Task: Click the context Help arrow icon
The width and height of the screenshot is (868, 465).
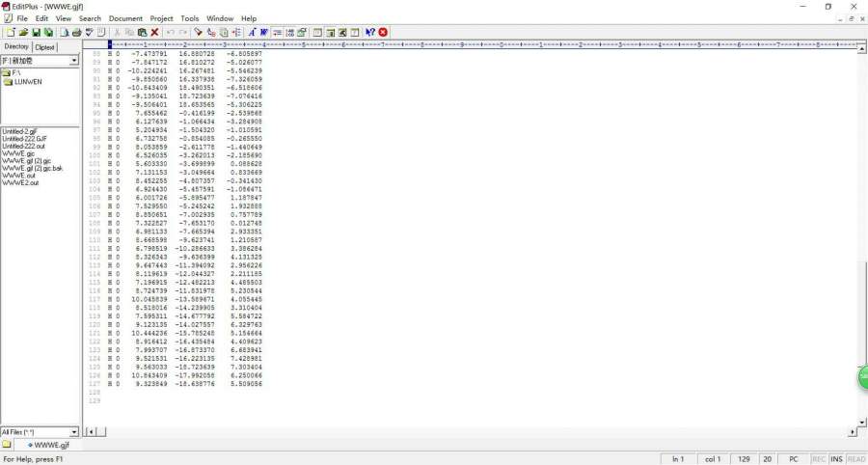Action: [370, 32]
